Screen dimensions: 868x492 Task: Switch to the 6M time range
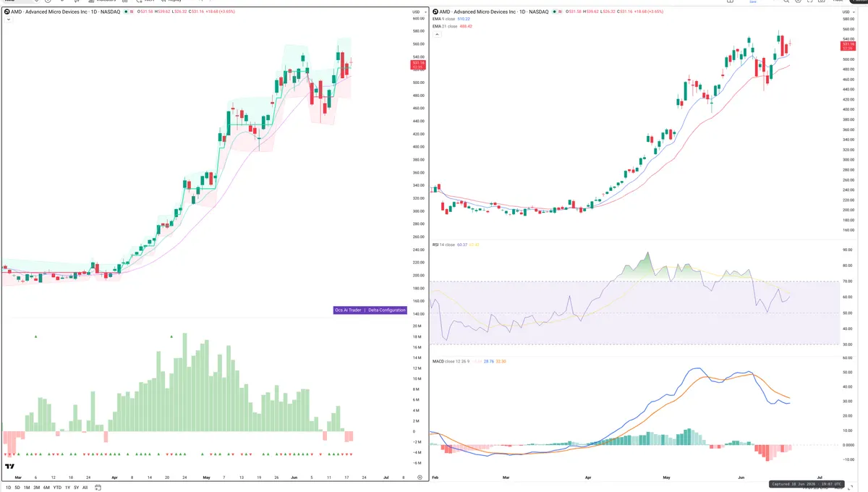[x=46, y=487]
